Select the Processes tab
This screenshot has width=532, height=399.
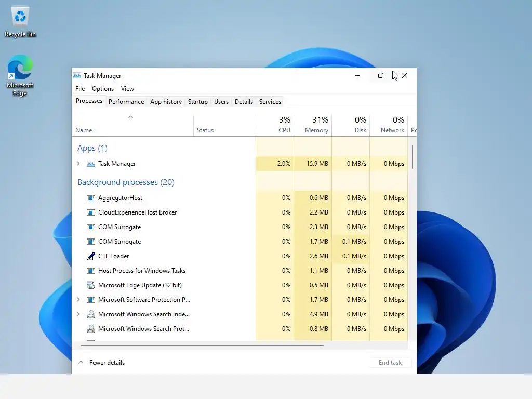coord(89,101)
